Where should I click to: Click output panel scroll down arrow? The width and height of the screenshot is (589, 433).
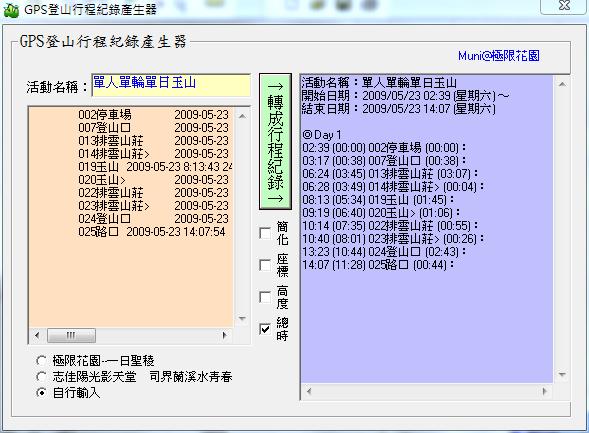tap(562, 374)
